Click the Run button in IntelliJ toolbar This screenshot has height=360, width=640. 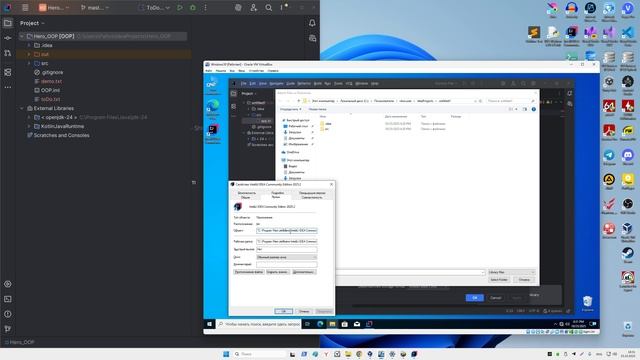point(180,7)
